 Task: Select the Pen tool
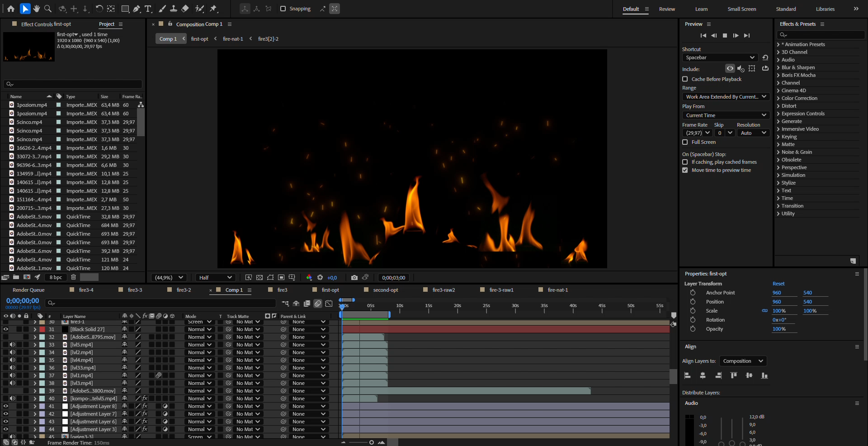coord(137,9)
